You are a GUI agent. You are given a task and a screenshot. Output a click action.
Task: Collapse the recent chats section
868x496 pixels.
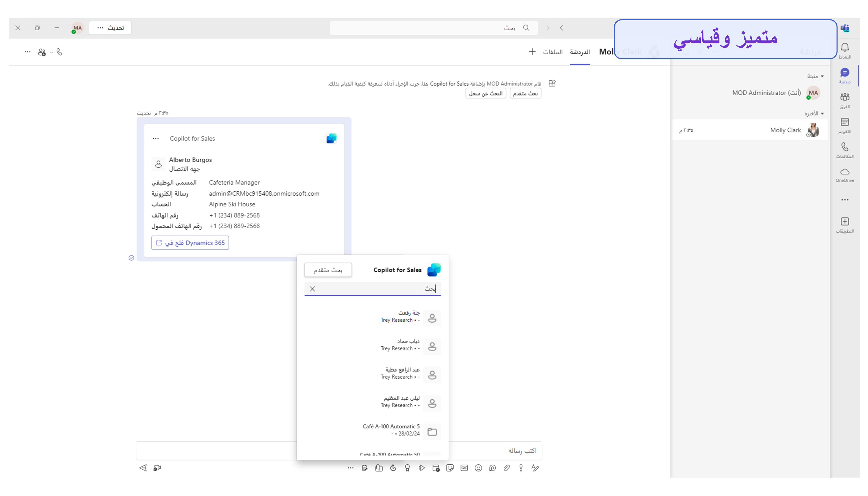point(822,113)
